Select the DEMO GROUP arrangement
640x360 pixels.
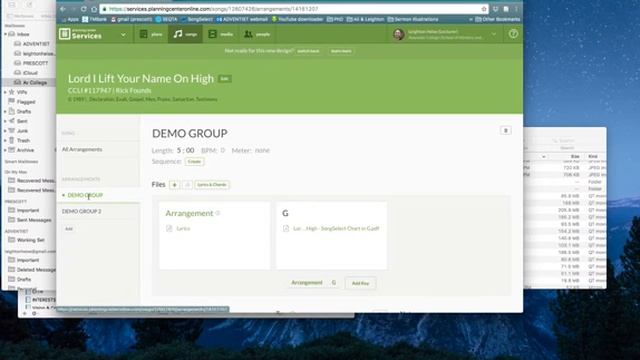(x=85, y=195)
